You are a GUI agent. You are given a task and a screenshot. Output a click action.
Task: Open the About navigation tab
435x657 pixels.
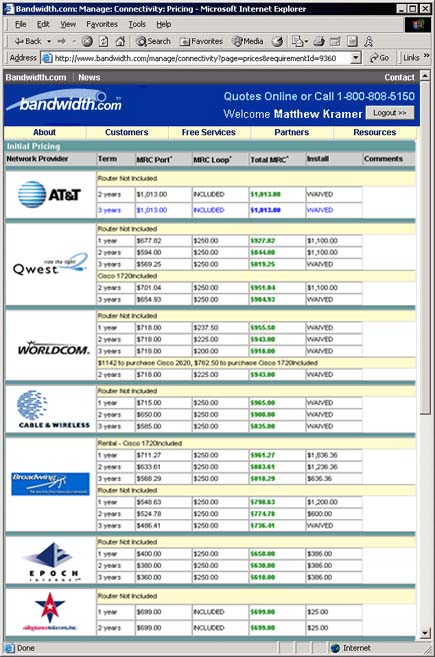[x=44, y=132]
